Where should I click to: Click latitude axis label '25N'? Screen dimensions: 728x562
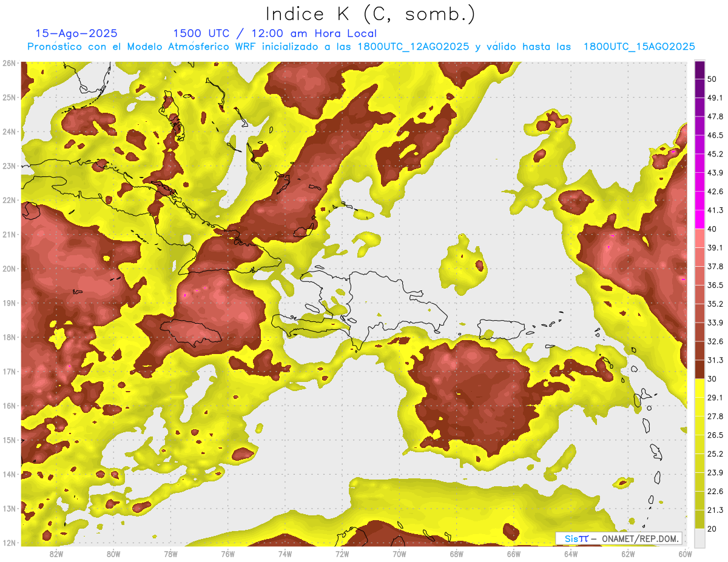coord(9,97)
